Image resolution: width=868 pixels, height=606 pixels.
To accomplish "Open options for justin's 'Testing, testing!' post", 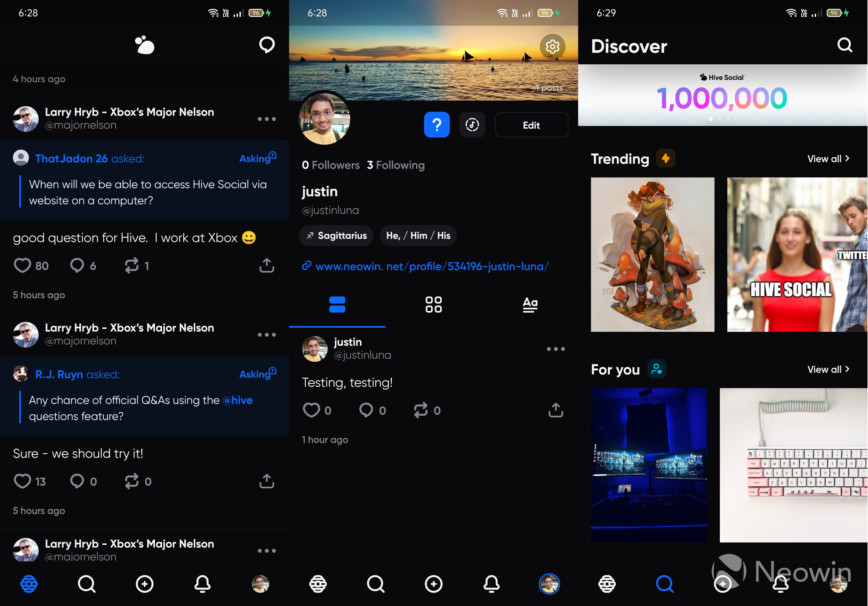I will (x=556, y=349).
